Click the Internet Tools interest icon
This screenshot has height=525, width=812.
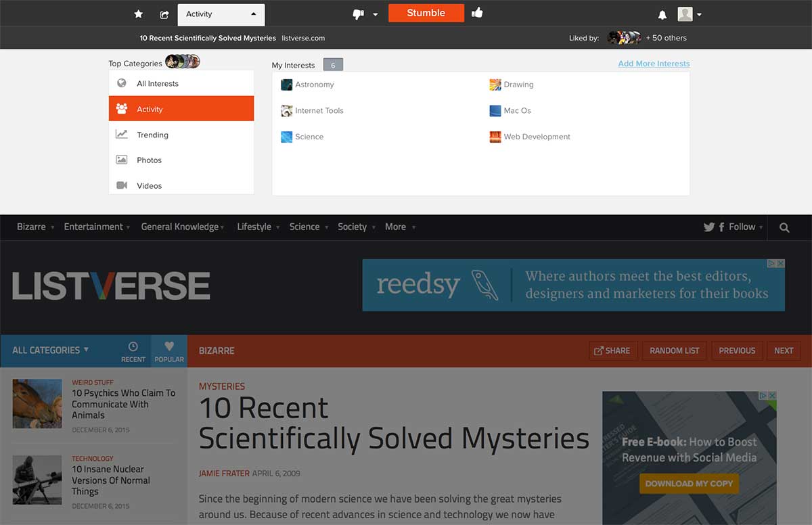pyautogui.click(x=287, y=110)
